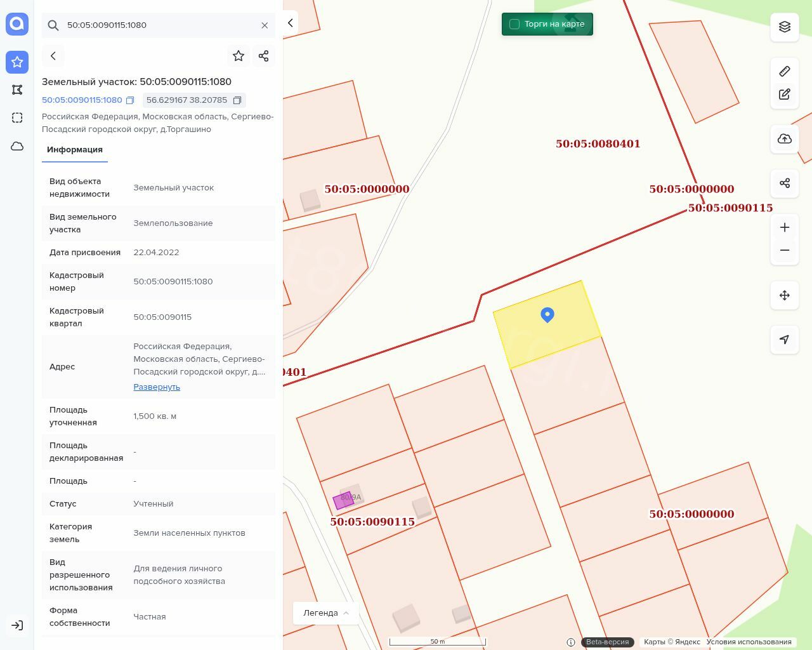Collapse the left information sidebar
The height and width of the screenshot is (650, 812).
(291, 23)
